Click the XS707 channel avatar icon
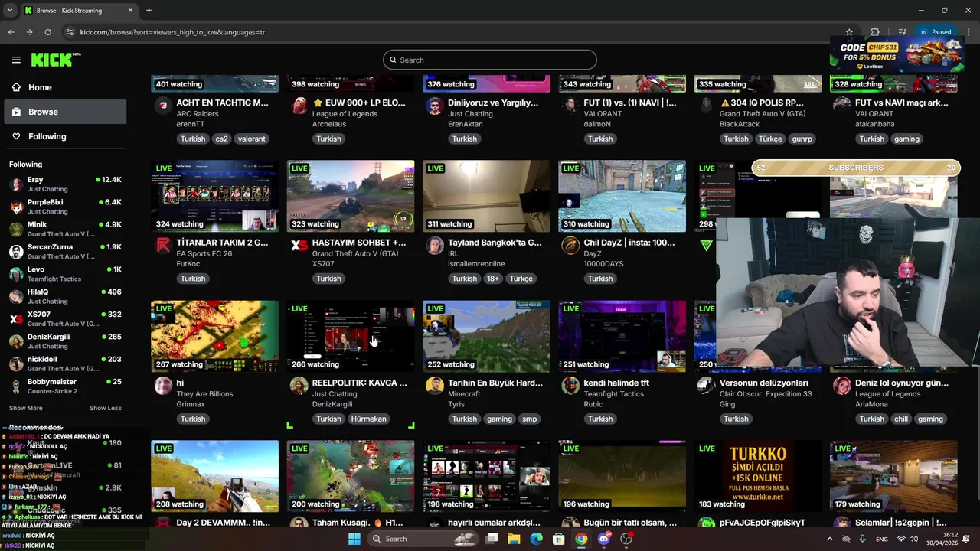This screenshot has height=551, width=980. 299,245
